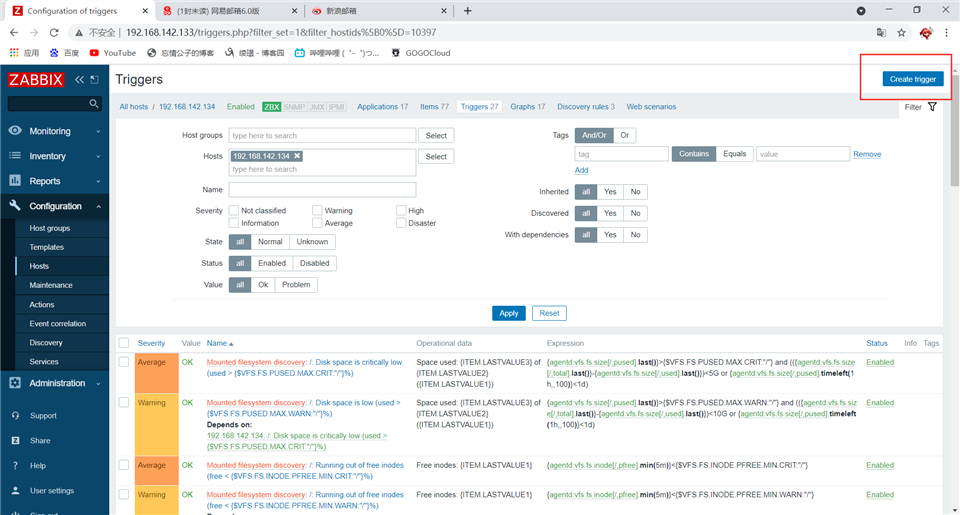Select Equals tag match option
The width and height of the screenshot is (960, 515).
tap(734, 154)
